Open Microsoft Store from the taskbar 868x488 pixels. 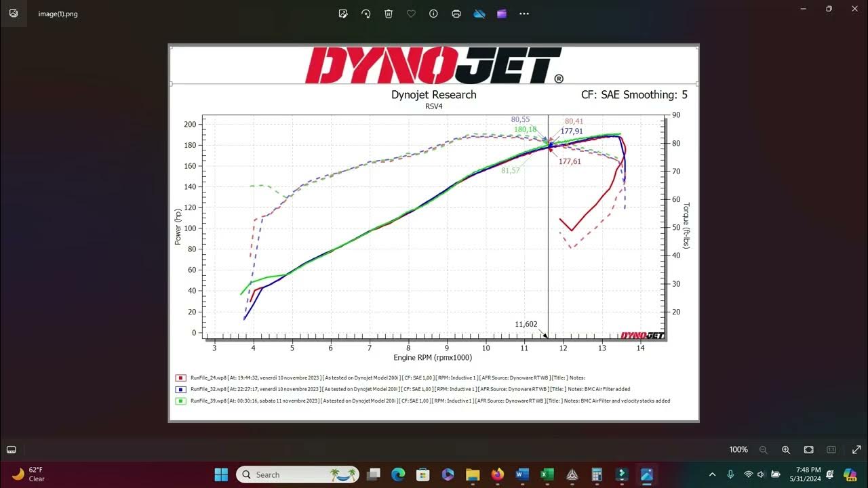423,474
